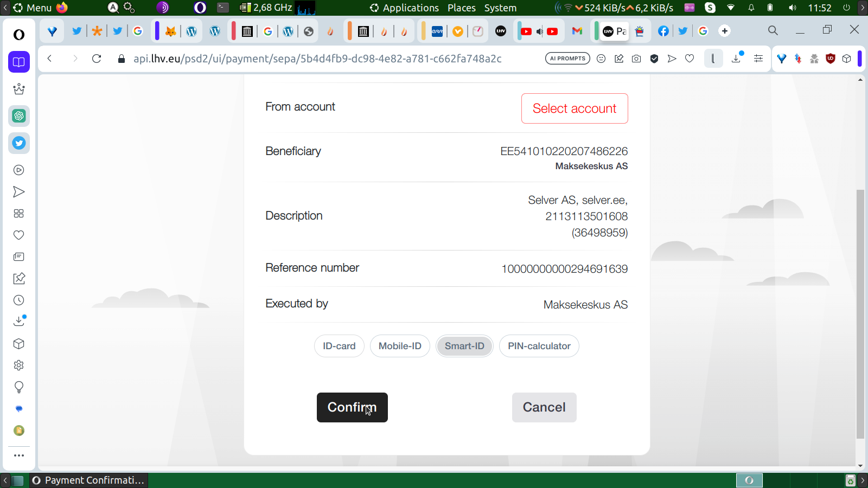Open sidebar History clock icon
Viewport: 868px width, 488px height.
19,300
